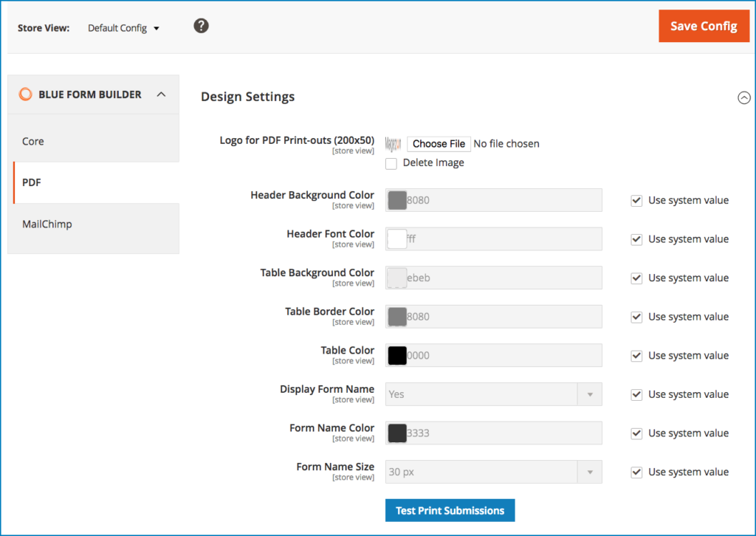Image resolution: width=756 pixels, height=536 pixels.
Task: Click the Save Config button
Action: coord(703,26)
